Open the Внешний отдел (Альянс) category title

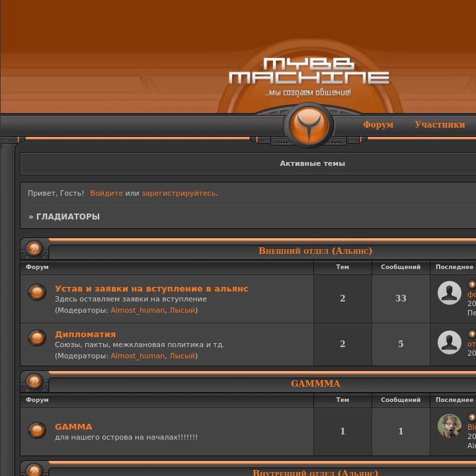[x=315, y=251]
